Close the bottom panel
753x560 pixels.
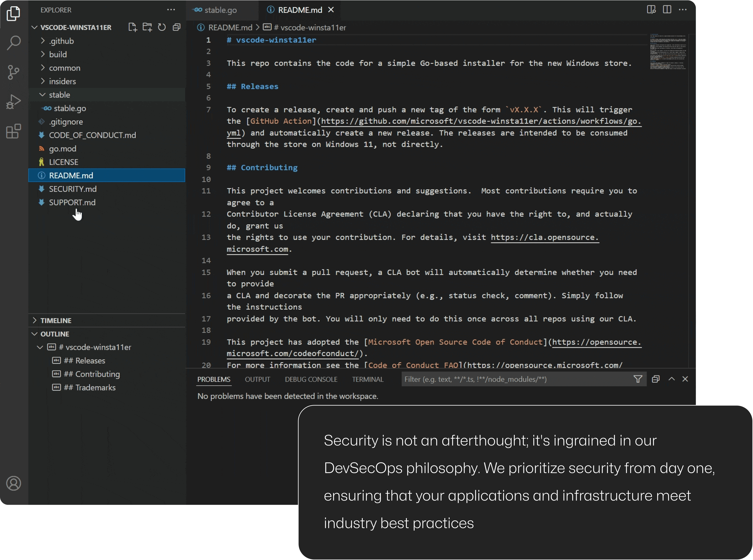(685, 379)
